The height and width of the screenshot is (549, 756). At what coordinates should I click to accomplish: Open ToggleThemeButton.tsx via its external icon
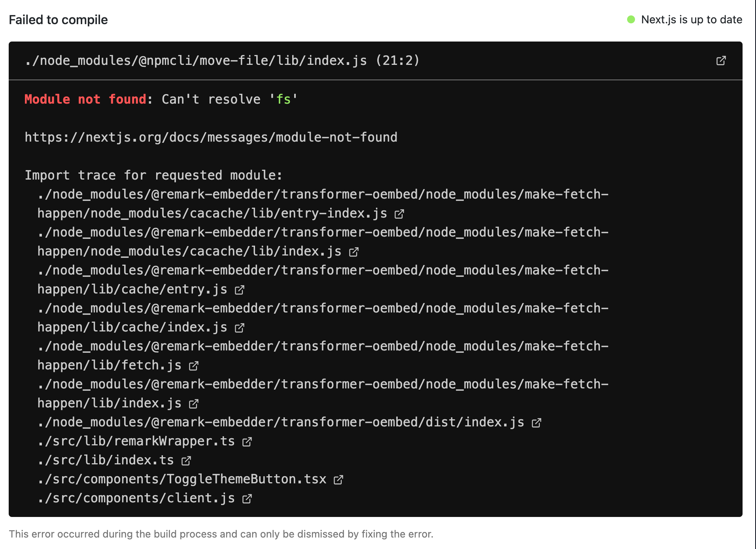coord(338,480)
